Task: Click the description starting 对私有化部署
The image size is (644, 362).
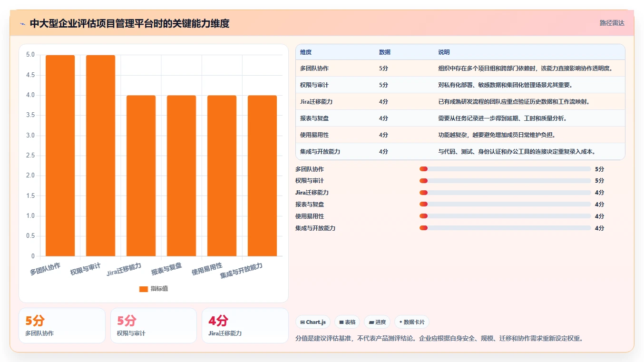Action: (505, 85)
